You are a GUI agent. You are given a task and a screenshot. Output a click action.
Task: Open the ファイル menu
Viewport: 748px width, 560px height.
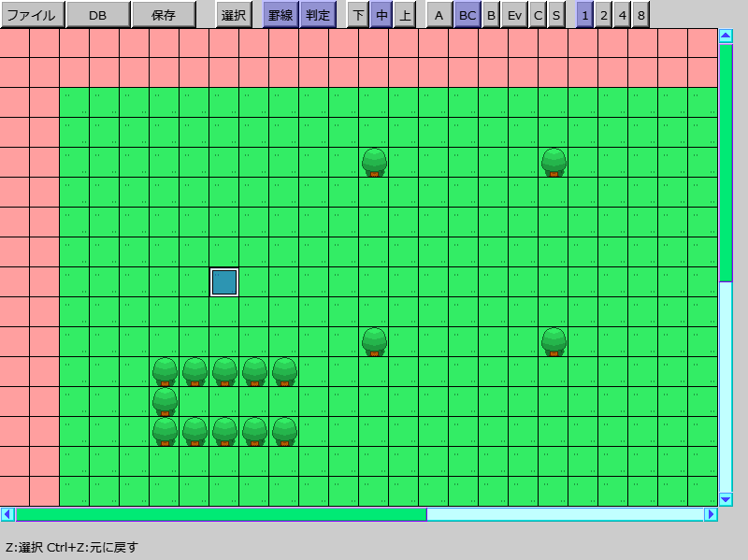point(33,15)
